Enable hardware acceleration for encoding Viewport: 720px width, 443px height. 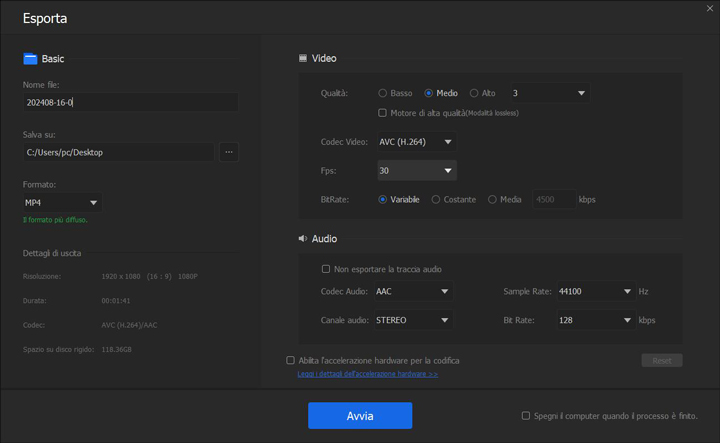click(291, 360)
